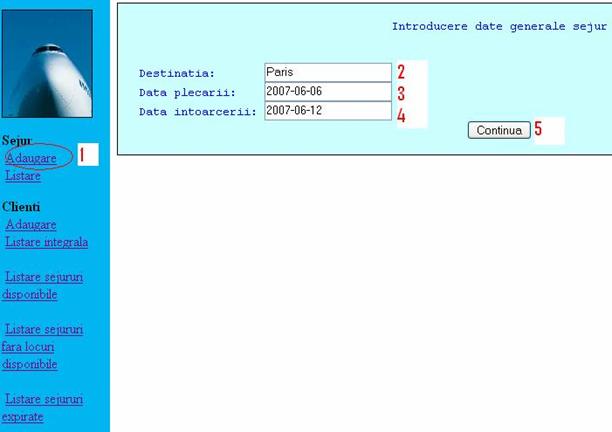
Task: Click the Data plecarii date field
Action: [328, 92]
